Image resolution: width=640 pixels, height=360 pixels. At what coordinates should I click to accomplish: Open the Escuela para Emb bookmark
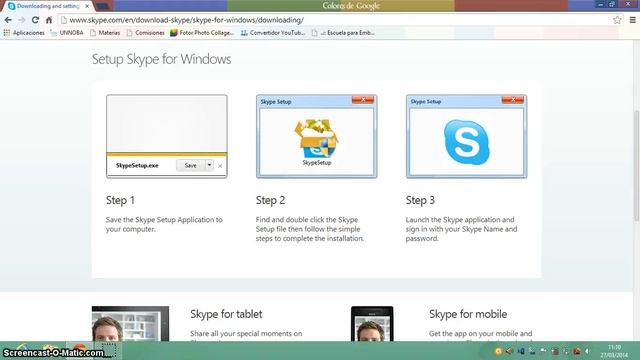[343, 33]
